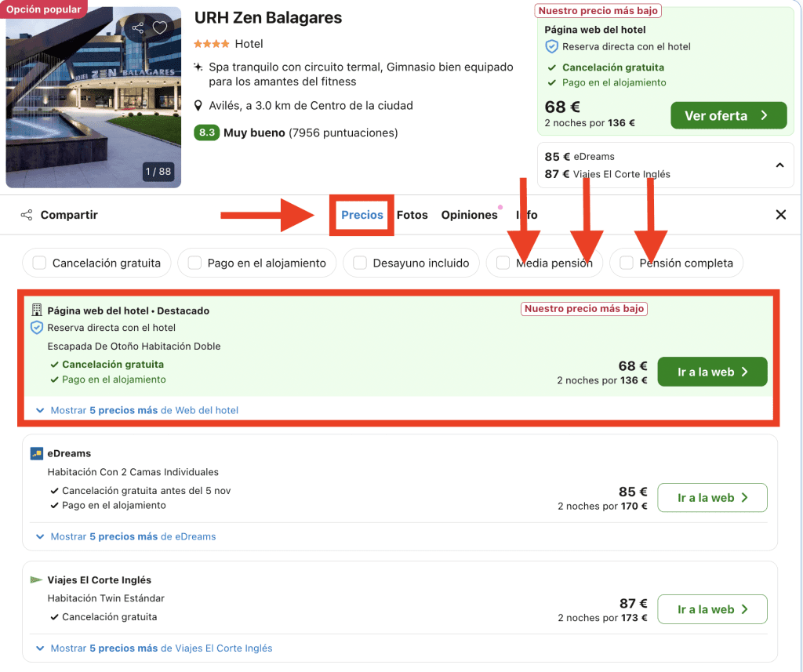Viewport: 803px width, 672px height.
Task: Switch to the Fotos tab
Action: (412, 215)
